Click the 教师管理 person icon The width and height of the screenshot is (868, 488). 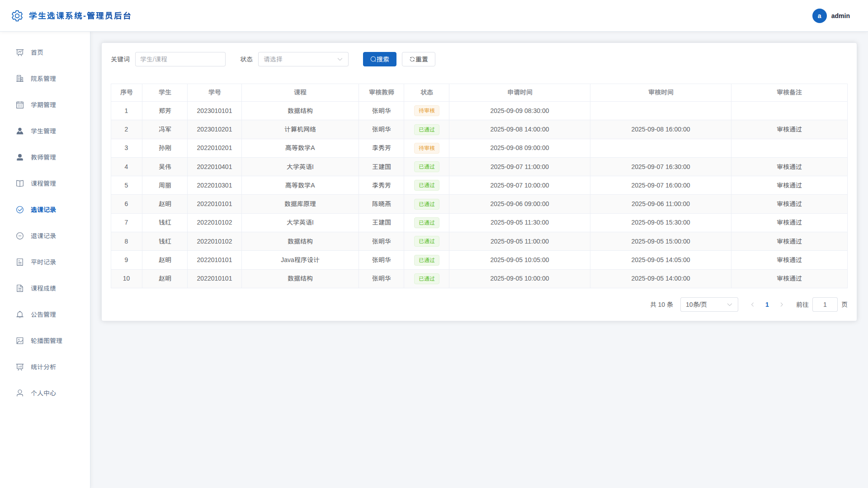tap(20, 157)
